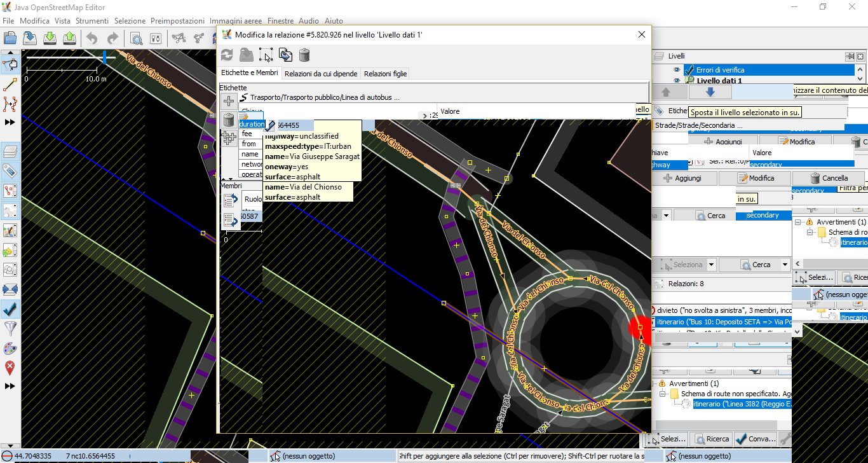This screenshot has height=463, width=868.
Task: Select the Draw nodes tool
Action: click(10, 84)
